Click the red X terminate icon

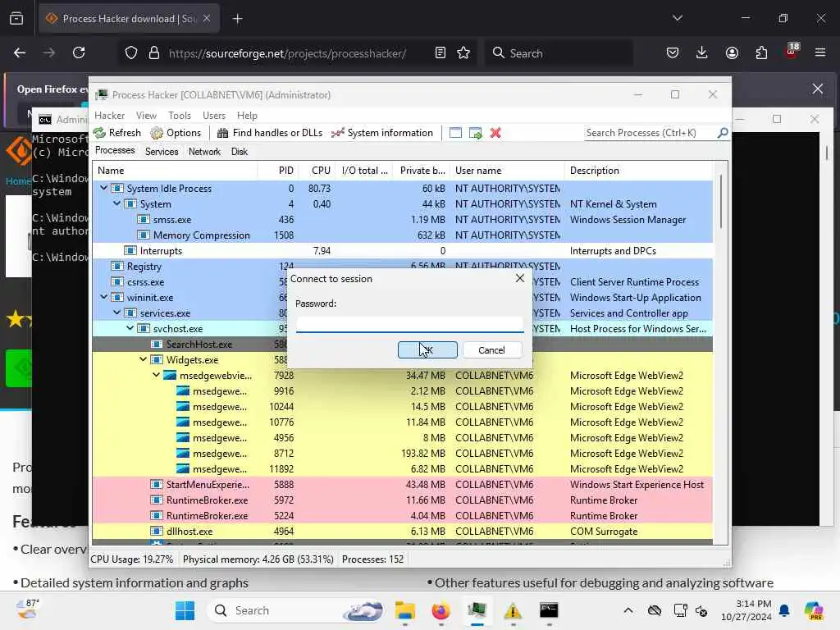[495, 133]
